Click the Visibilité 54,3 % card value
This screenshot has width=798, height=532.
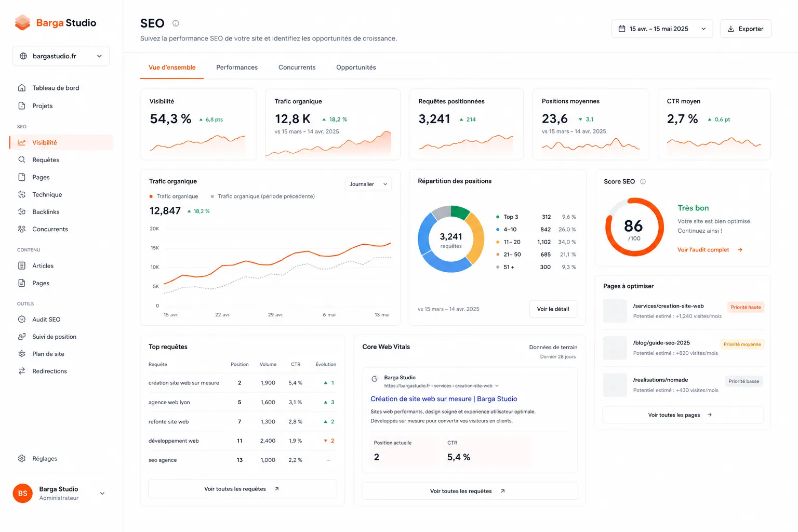pyautogui.click(x=170, y=119)
